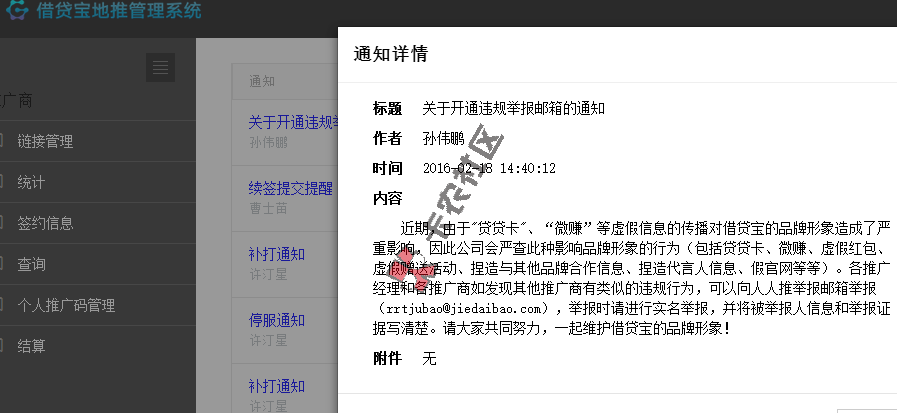Image resolution: width=897 pixels, height=413 pixels.
Task: Click the 通知详情 dialog title
Action: click(391, 54)
